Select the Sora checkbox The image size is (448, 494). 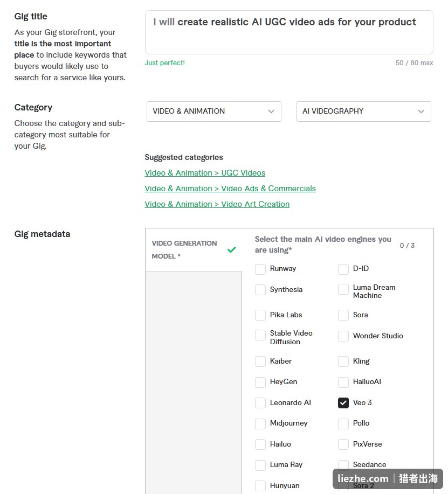click(x=343, y=315)
